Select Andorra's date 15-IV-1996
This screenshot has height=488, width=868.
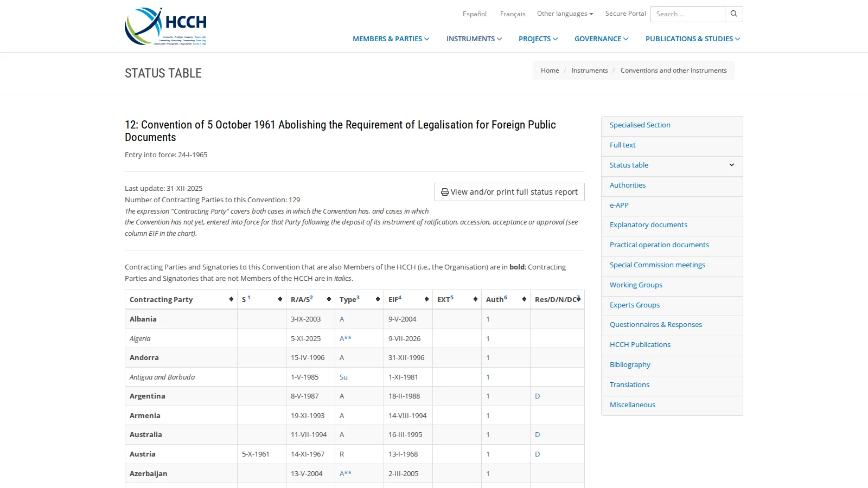tap(308, 358)
